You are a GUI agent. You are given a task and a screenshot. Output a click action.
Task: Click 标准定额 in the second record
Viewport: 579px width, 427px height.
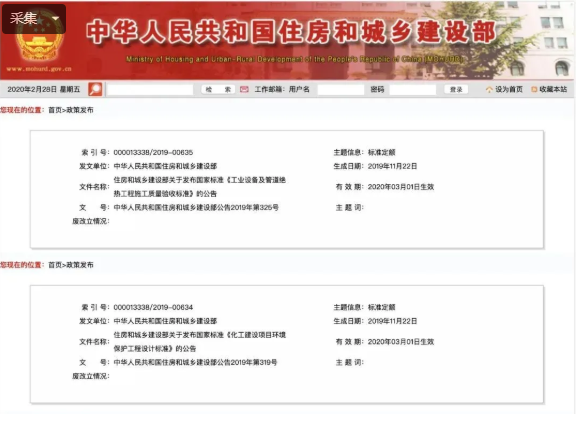[381, 307]
